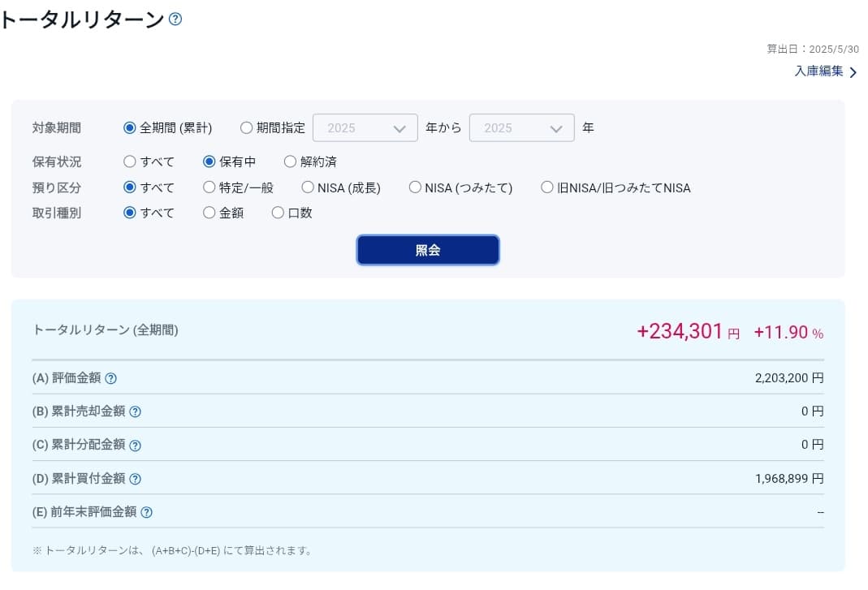The width and height of the screenshot is (868, 590).
Task: Select 金額 transaction type
Action: [x=209, y=213]
